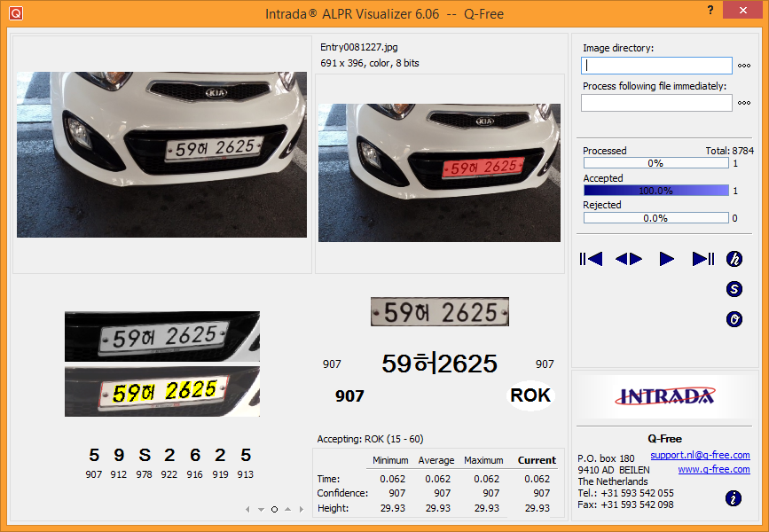
Task: Browse for the immediate process file via dots button
Action: pyautogui.click(x=744, y=103)
